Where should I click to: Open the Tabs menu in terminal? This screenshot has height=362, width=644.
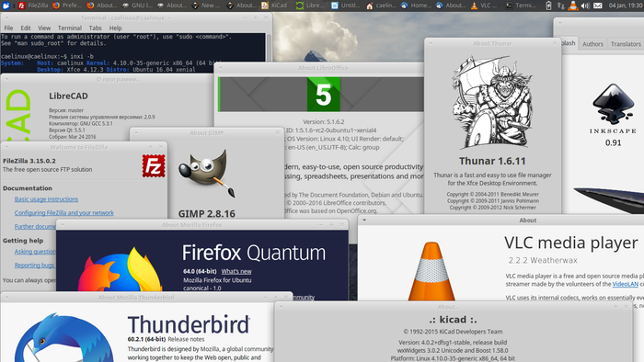(x=95, y=28)
